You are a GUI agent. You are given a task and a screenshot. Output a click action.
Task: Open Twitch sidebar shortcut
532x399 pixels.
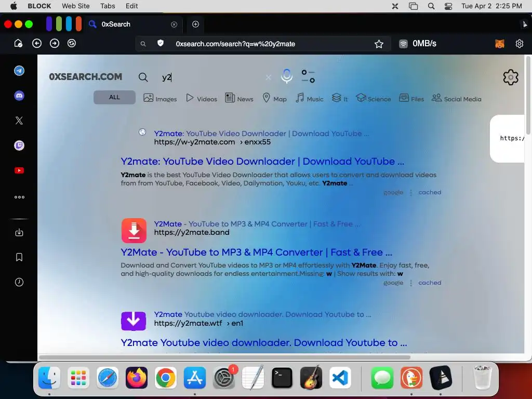click(x=19, y=145)
